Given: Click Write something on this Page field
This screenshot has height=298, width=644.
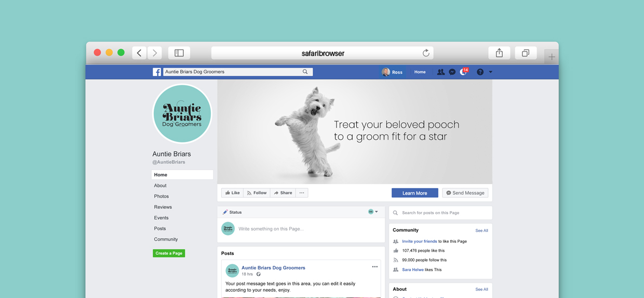Looking at the screenshot, I should point(271,229).
